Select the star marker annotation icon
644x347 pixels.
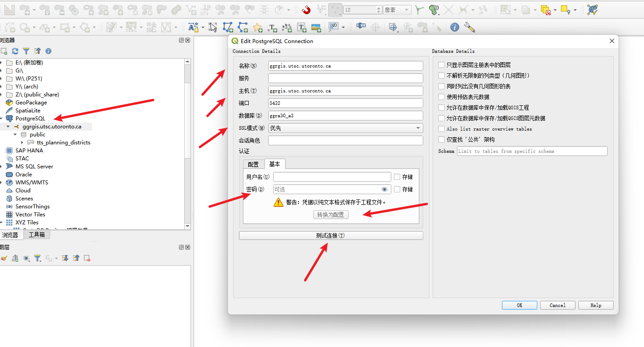point(258,28)
